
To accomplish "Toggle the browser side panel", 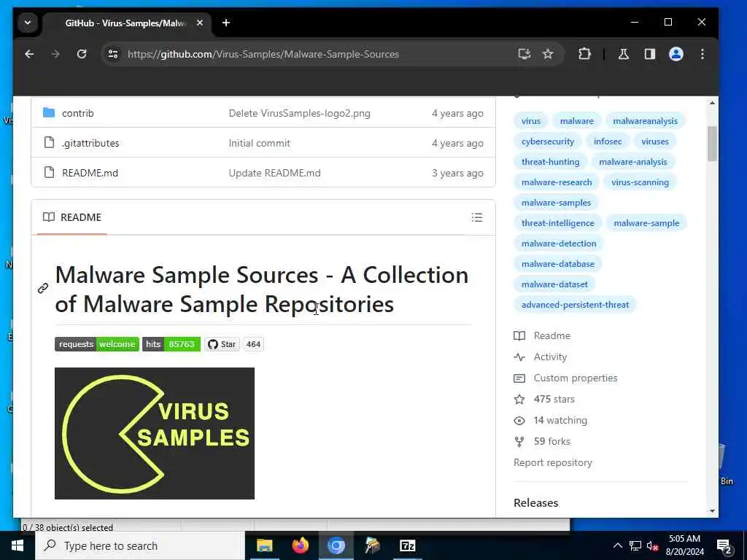I will pos(650,54).
